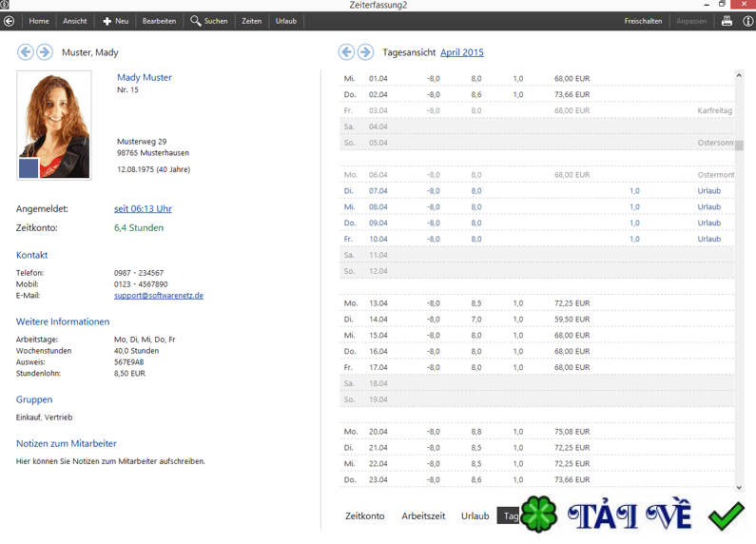Click the support@softwarenetz.de email link
This screenshot has width=756, height=544.
point(159,296)
